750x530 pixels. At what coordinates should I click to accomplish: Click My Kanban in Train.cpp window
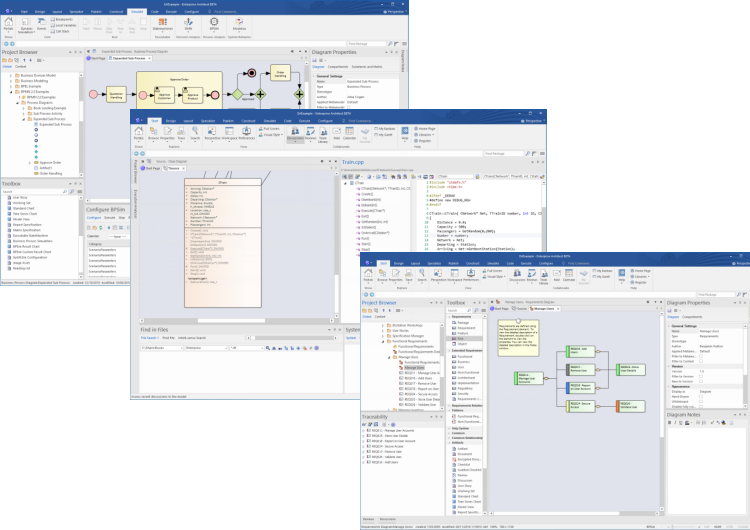coord(385,129)
